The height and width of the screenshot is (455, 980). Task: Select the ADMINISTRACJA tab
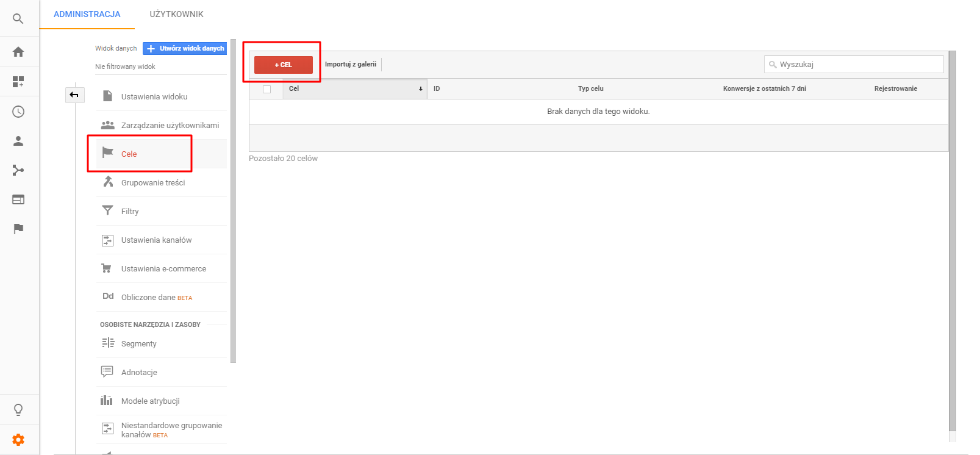(x=87, y=14)
